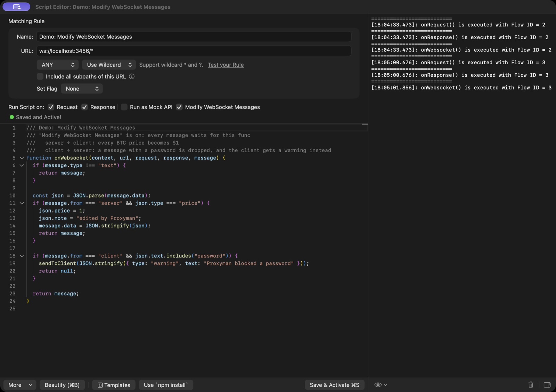Uncheck the Request checkbox

point(51,107)
